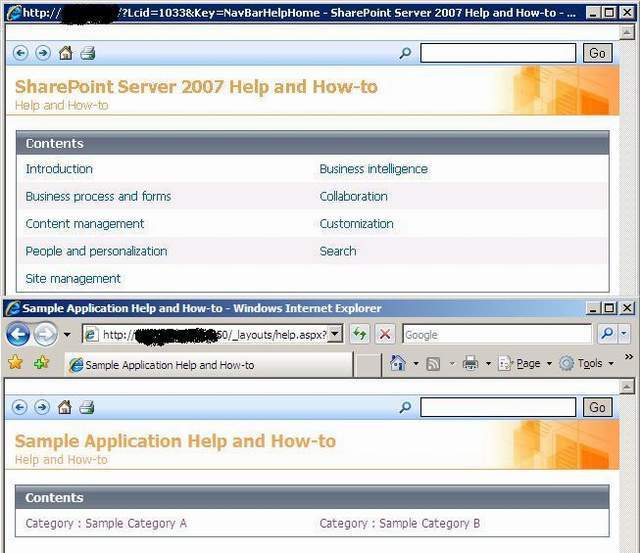
Task: Open the feeds dropdown arrow
Action: (452, 363)
